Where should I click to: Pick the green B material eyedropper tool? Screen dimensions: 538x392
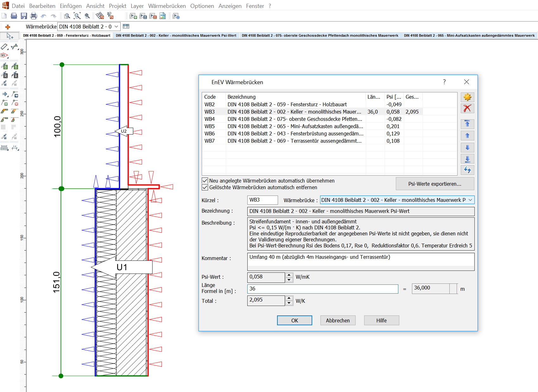pos(4,66)
